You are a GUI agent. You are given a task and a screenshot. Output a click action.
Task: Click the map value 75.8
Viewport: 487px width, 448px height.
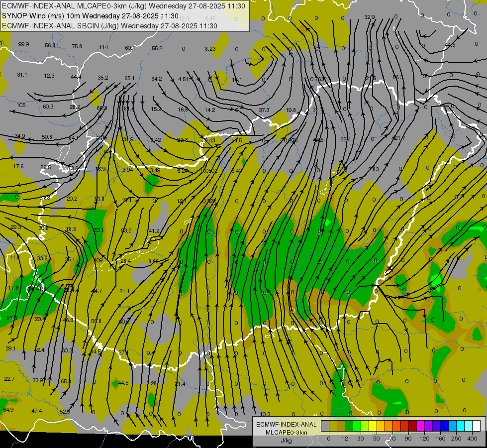click(x=77, y=46)
